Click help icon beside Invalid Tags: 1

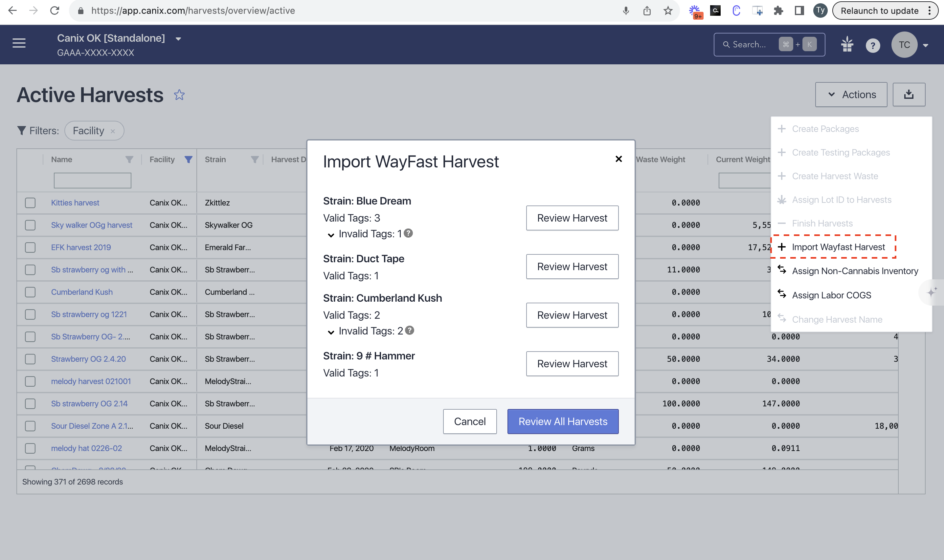point(408,233)
